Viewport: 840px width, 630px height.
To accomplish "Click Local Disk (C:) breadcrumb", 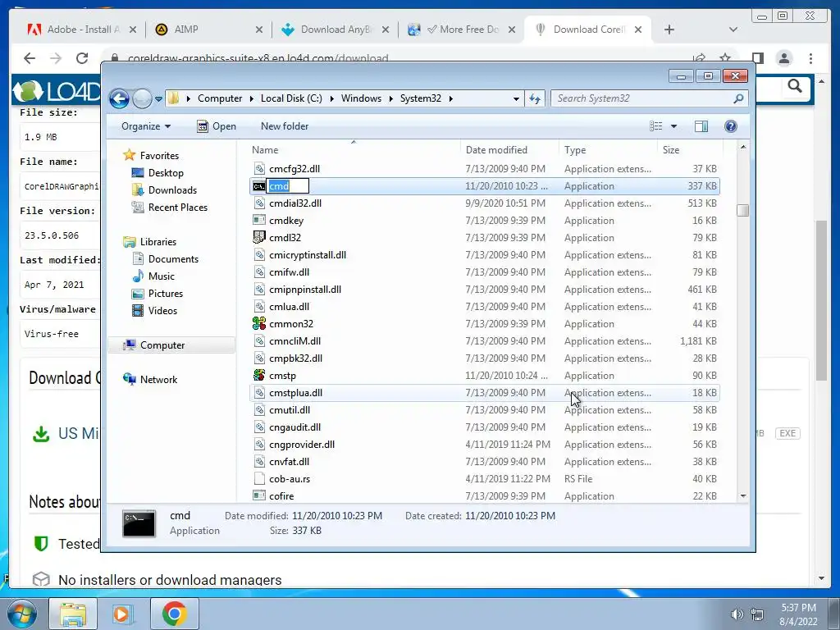I will pyautogui.click(x=291, y=98).
